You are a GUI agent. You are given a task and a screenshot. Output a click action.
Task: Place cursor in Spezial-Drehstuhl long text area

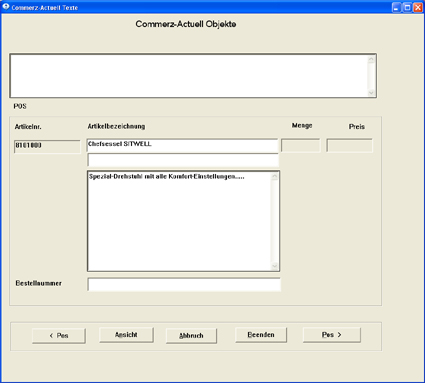183,221
